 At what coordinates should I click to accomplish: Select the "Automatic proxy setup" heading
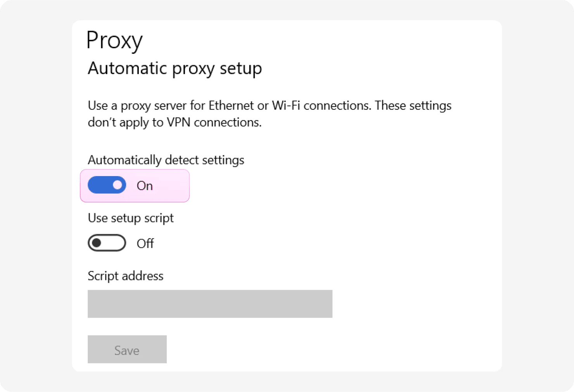coord(175,69)
